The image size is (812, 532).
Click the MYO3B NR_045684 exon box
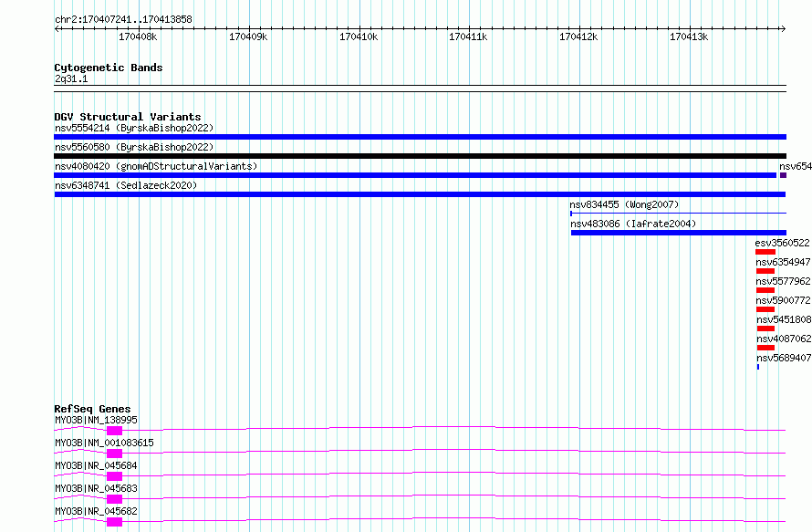point(114,476)
